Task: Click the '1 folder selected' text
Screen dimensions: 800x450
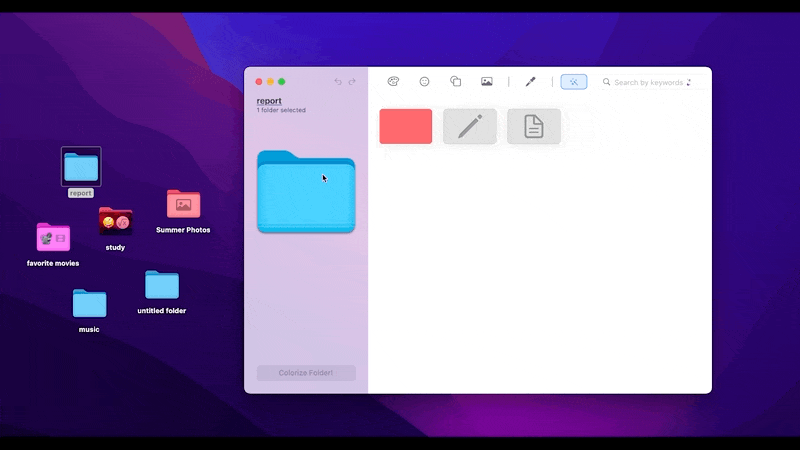Action: (281, 110)
